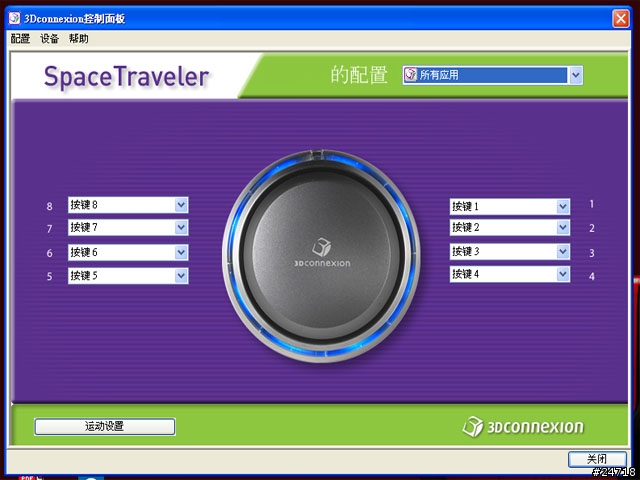The image size is (640, 480).
Task: Open the 按键 8 dropdown
Action: pos(128,205)
